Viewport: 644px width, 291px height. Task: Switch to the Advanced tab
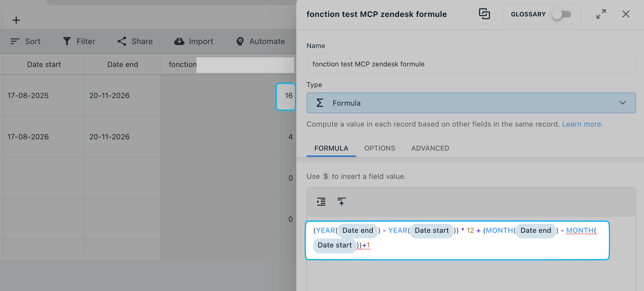point(430,148)
